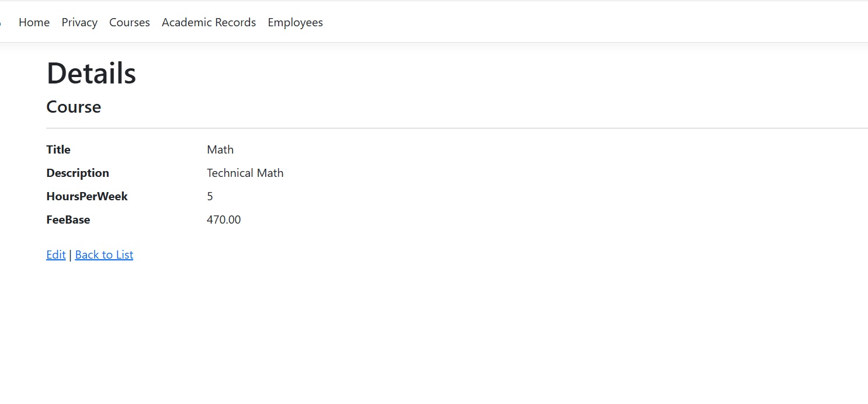
Task: Select the HoursPerWeek field label
Action: [x=87, y=196]
